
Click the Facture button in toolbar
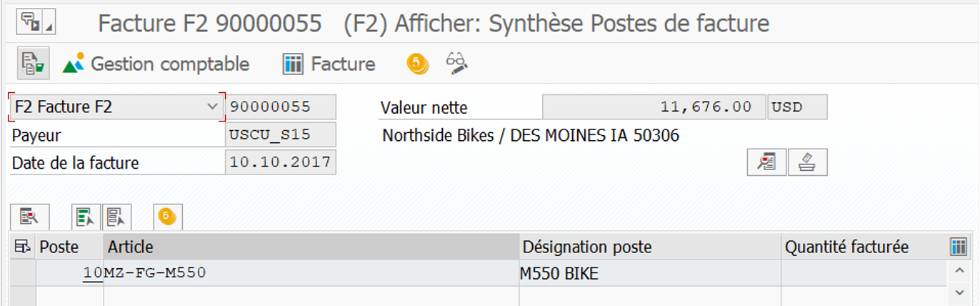(329, 64)
